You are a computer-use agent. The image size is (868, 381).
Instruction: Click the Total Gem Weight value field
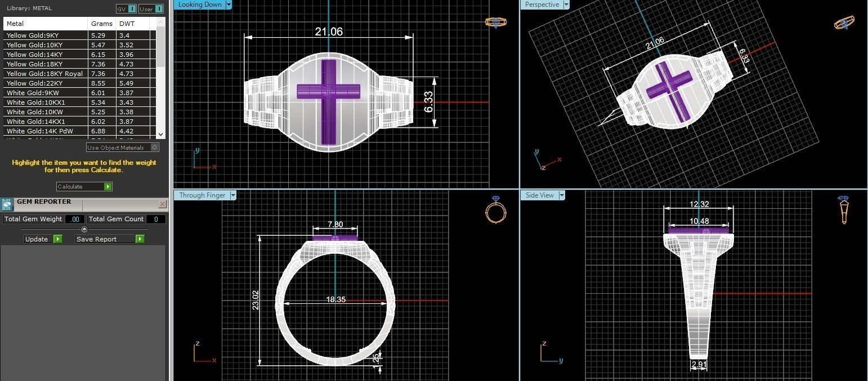[75, 219]
